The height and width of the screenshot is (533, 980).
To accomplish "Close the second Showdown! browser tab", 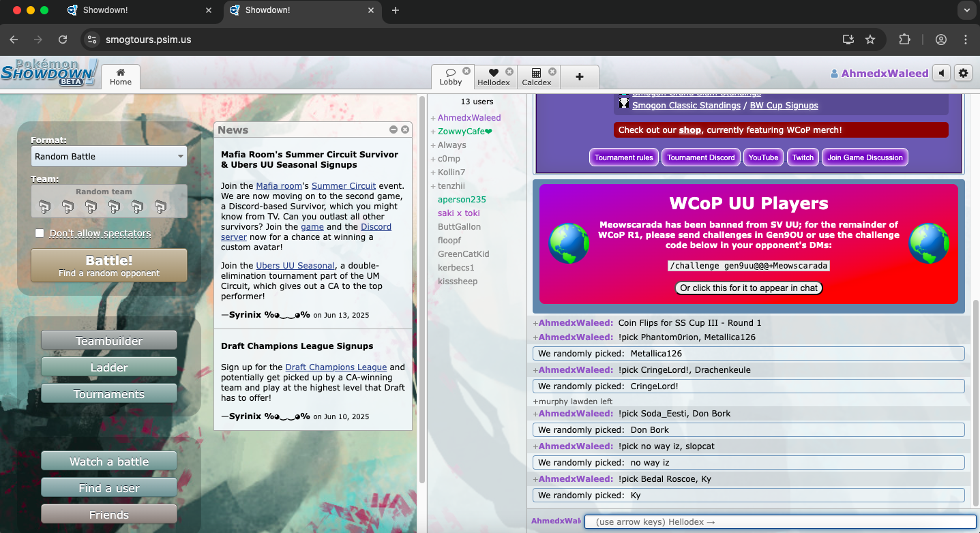I will pyautogui.click(x=371, y=10).
